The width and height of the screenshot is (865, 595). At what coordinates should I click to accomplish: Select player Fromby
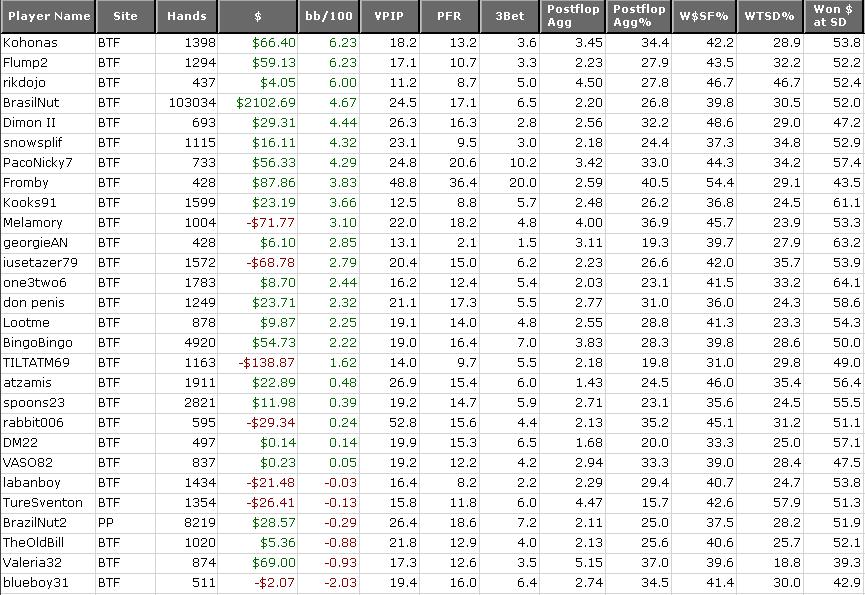tap(25, 183)
